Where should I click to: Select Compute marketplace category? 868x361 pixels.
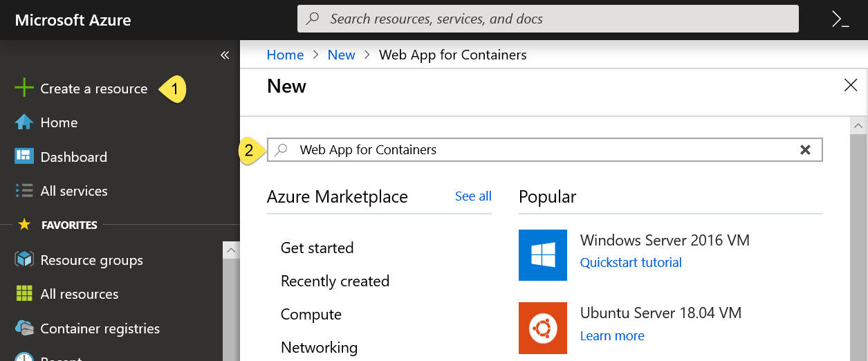pyautogui.click(x=311, y=314)
